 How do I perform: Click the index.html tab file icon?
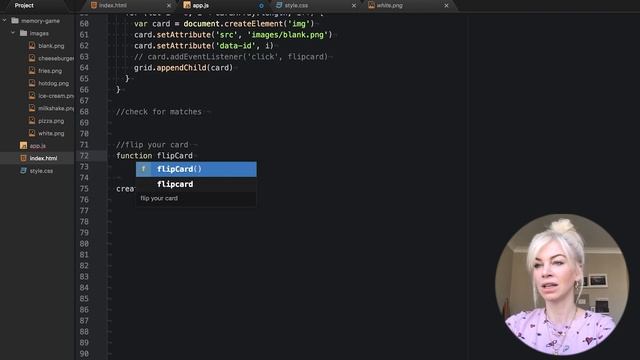94,5
